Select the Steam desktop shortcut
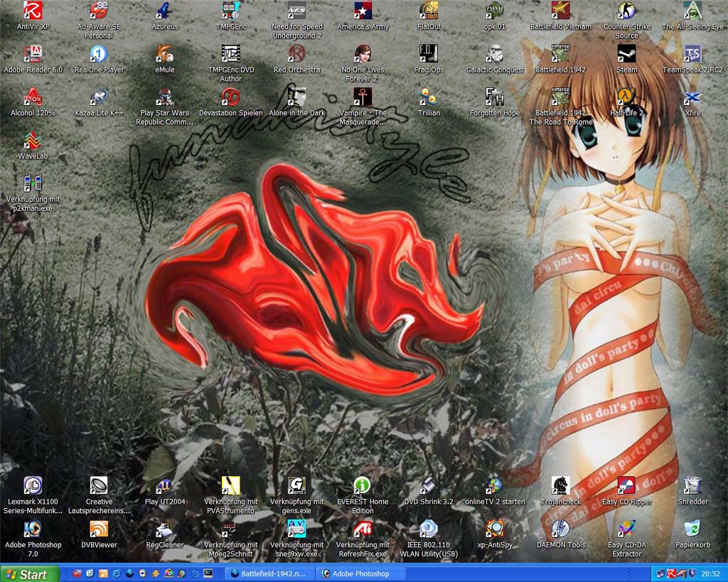Viewport: 728px width, 582px height. 627,53
